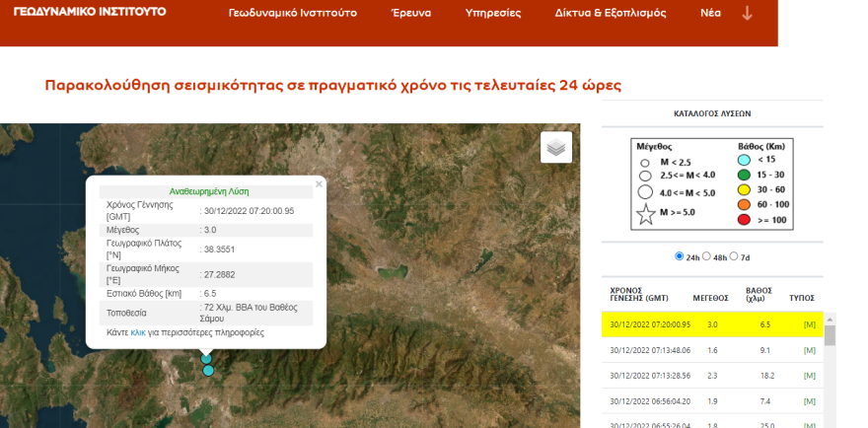
Task: Click the κλικ link for more information
Action: point(138,332)
